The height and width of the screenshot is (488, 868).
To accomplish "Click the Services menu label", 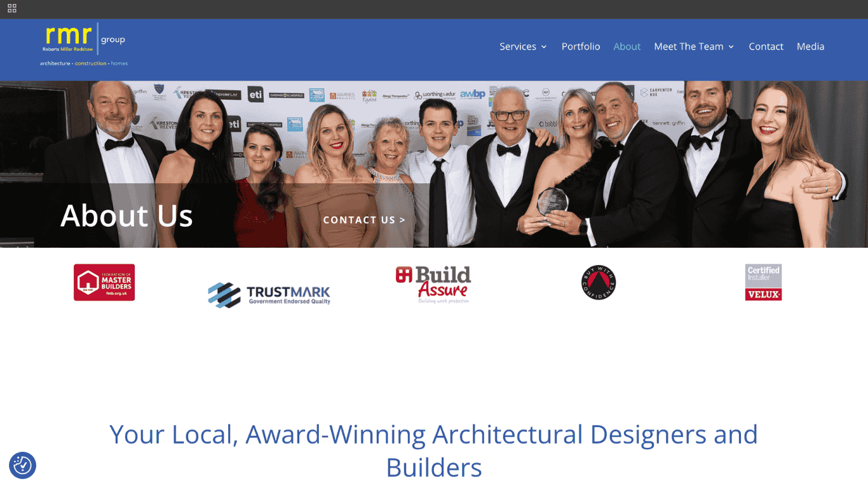I will (517, 46).
